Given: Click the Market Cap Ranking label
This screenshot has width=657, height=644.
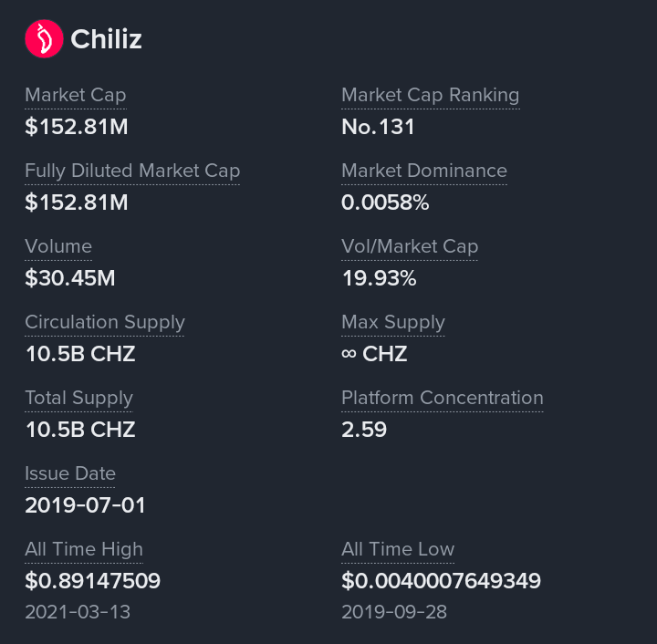Looking at the screenshot, I should [431, 95].
